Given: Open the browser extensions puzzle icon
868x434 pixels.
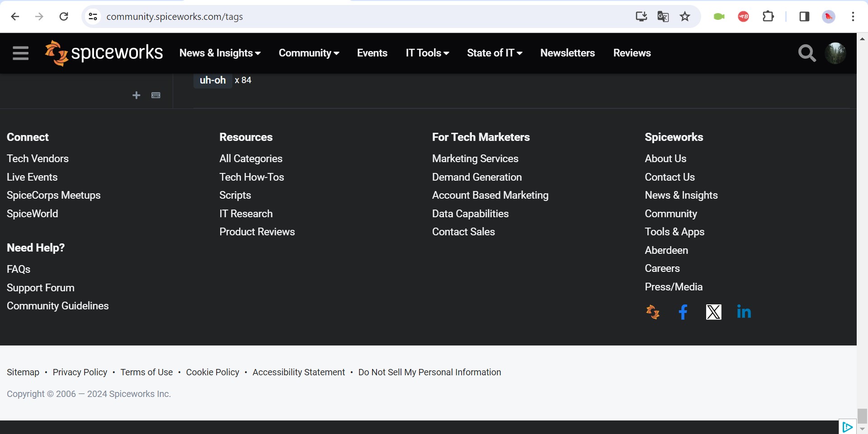Looking at the screenshot, I should (x=768, y=17).
